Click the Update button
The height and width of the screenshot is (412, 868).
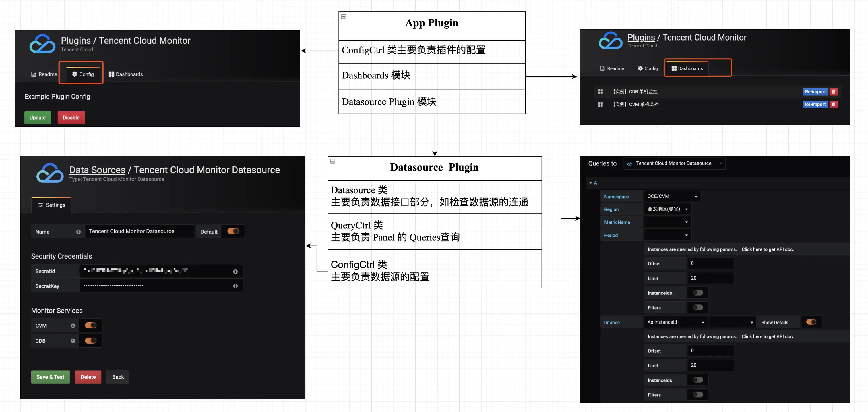tap(37, 117)
